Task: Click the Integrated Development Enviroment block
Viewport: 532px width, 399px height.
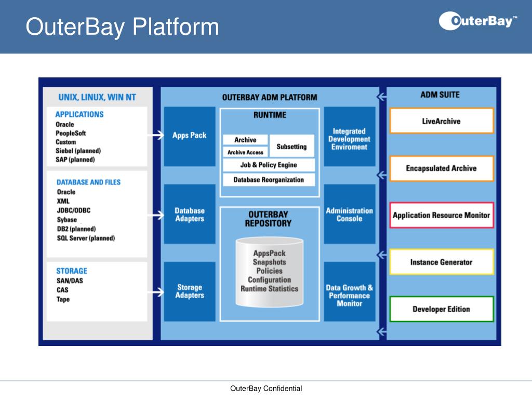Action: [x=350, y=137]
